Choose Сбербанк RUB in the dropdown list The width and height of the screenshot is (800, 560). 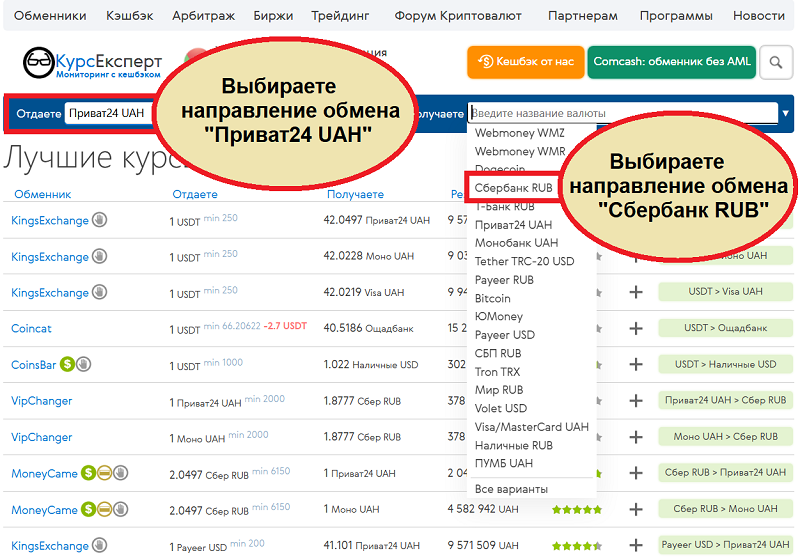click(x=513, y=188)
